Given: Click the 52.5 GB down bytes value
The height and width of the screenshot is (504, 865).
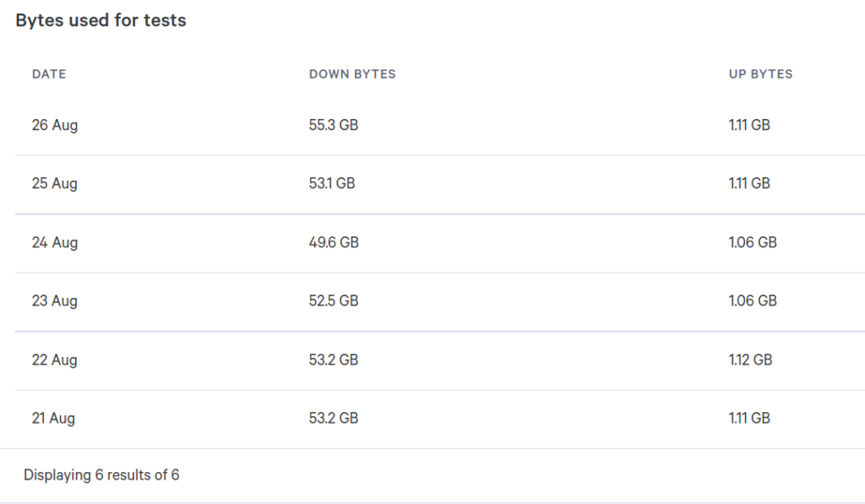Looking at the screenshot, I should pos(334,301).
